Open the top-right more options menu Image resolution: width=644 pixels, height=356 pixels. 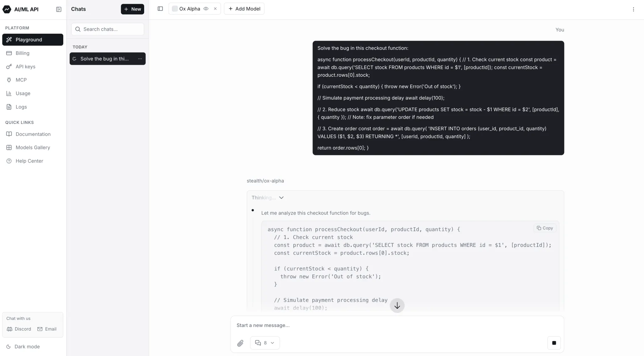click(x=634, y=9)
